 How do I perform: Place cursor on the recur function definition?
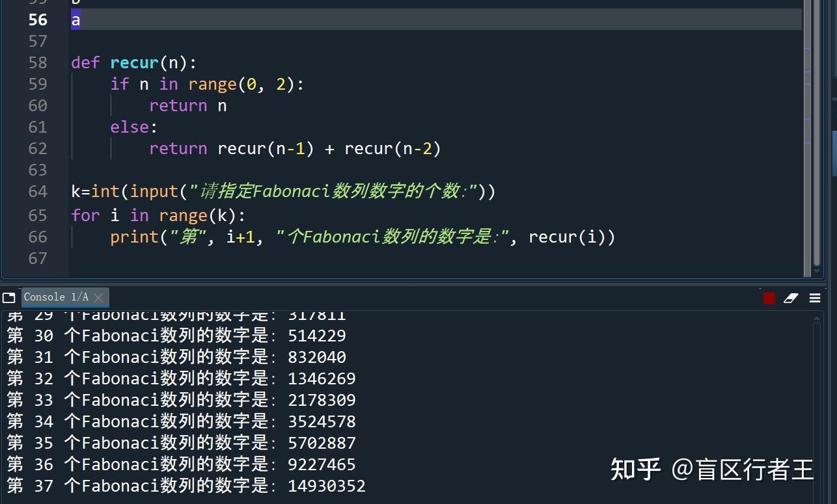[133, 62]
